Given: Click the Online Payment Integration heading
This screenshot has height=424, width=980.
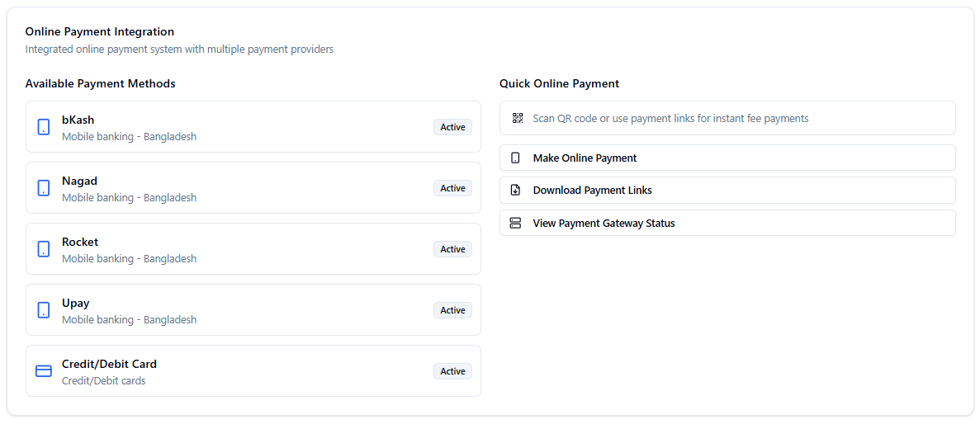Looking at the screenshot, I should click(x=100, y=31).
